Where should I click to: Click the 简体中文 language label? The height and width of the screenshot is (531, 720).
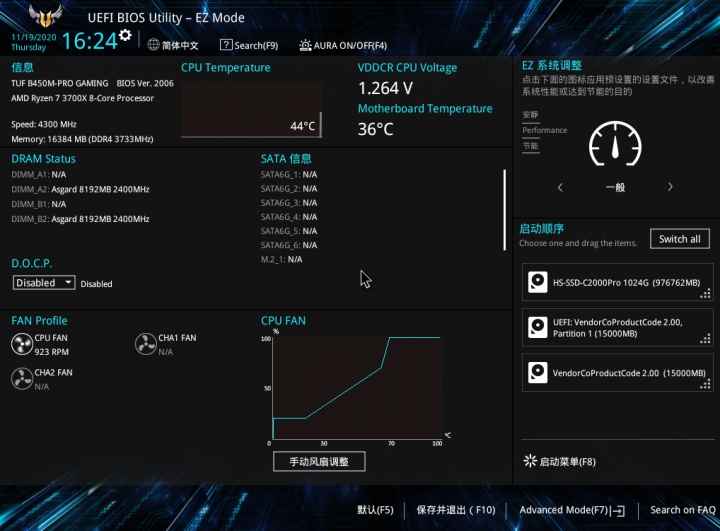180,45
